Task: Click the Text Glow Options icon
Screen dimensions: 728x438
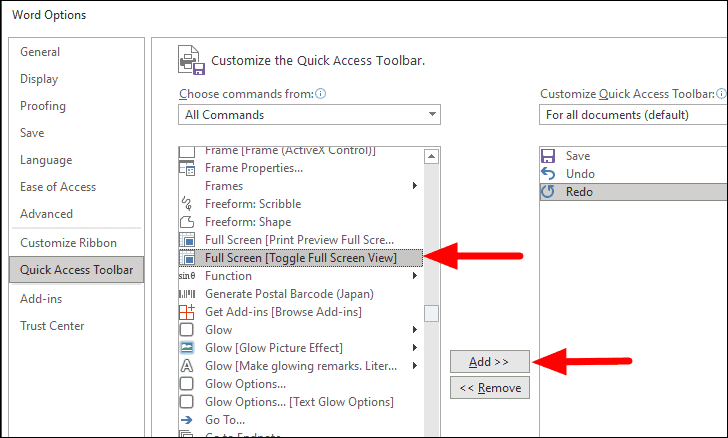Action: click(187, 402)
